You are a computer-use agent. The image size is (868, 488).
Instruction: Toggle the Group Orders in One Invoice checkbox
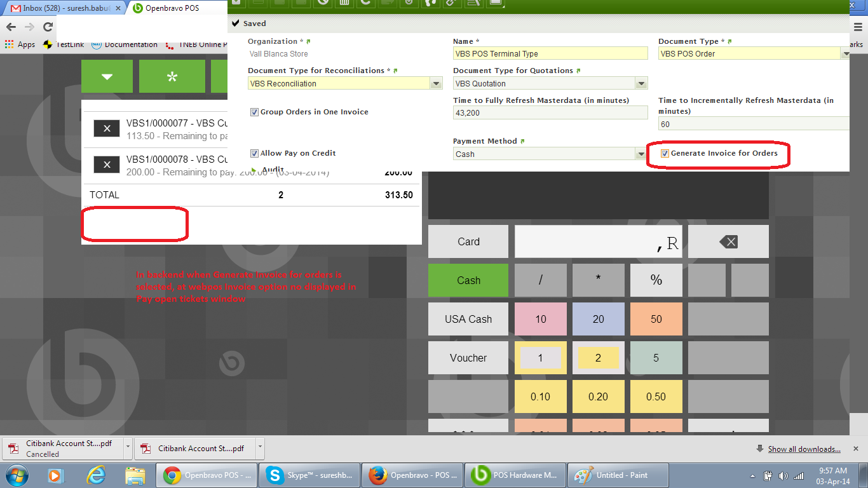(254, 112)
